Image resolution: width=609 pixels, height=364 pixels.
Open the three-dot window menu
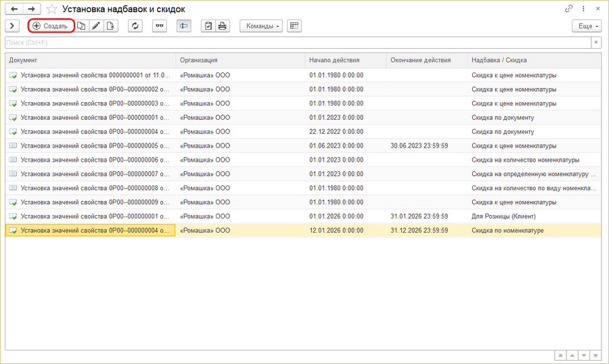pyautogui.click(x=583, y=9)
